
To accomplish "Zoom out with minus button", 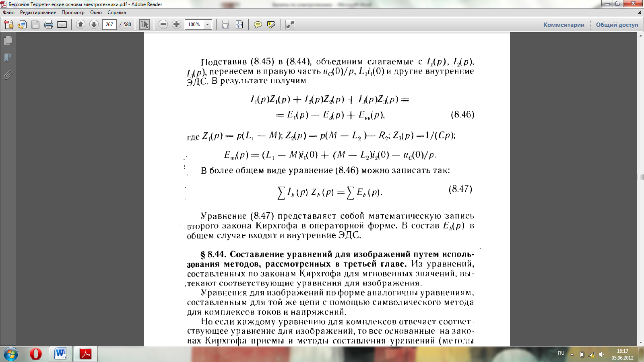I will (x=163, y=25).
